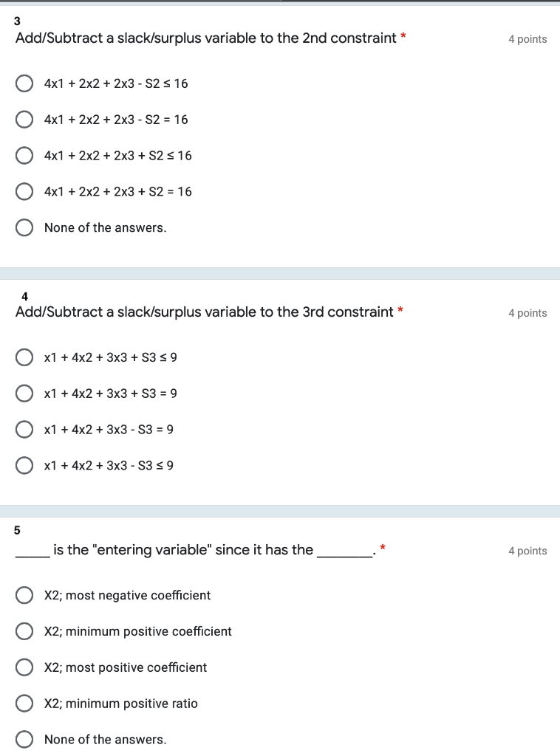Choose "None of the answers" for question 5

[24, 739]
